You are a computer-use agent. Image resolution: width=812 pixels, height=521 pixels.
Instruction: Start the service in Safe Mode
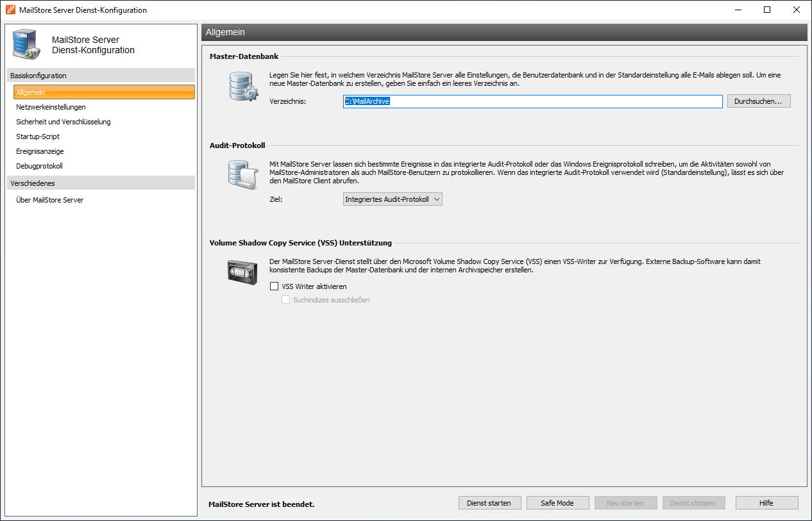[557, 503]
